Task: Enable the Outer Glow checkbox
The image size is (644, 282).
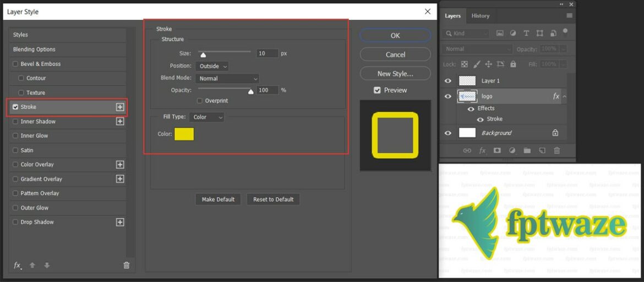Action: [15, 208]
